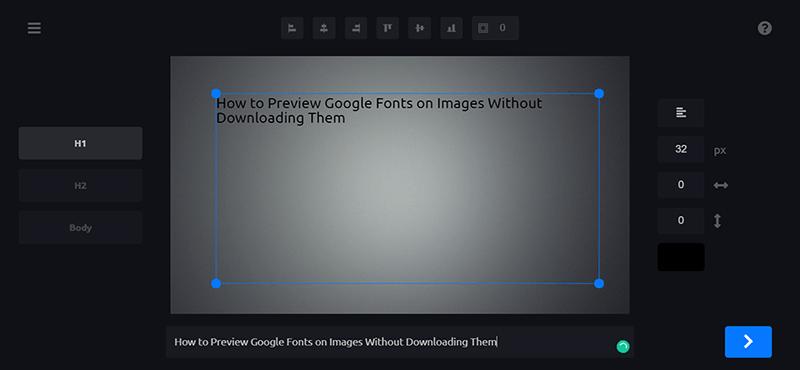The height and width of the screenshot is (370, 800).
Task: Align text box to right edge
Action: tap(356, 28)
